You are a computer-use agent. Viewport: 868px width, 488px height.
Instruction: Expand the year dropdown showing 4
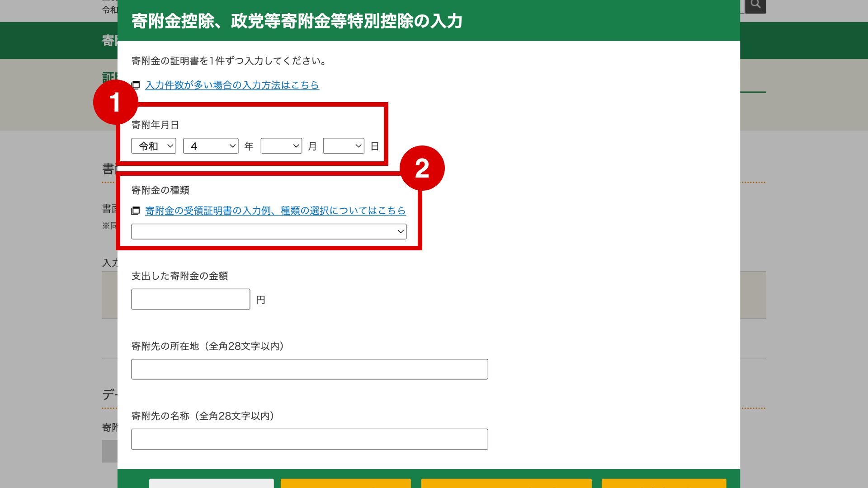pyautogui.click(x=211, y=146)
